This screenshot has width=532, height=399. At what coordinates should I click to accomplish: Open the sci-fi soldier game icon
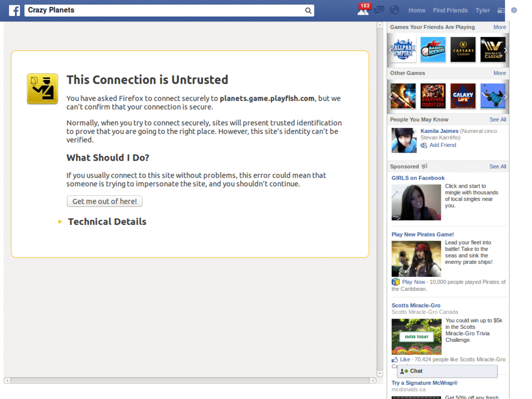[403, 96]
